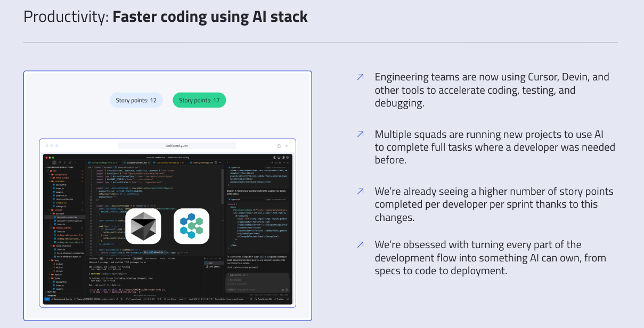Open the Explorer icon in the editor sidebar
Viewport: 644px width, 328px height.
tap(54, 162)
